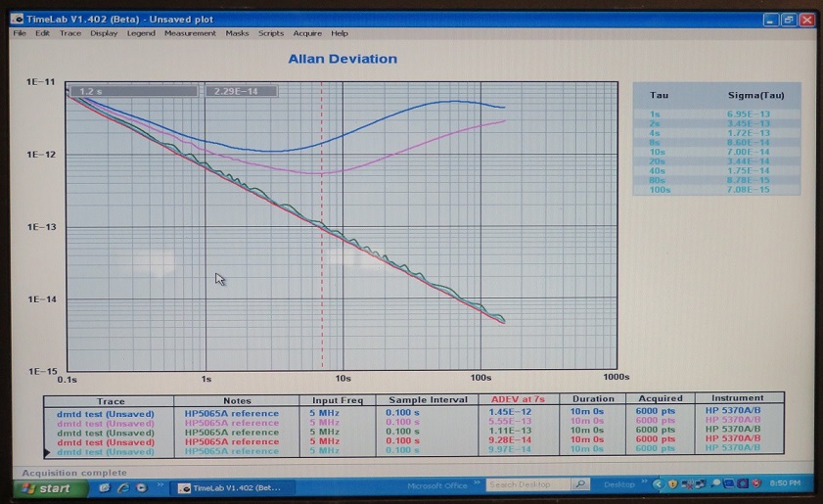Click the 1s row value 6.95E-13
The width and height of the screenshot is (823, 504).
[749, 115]
